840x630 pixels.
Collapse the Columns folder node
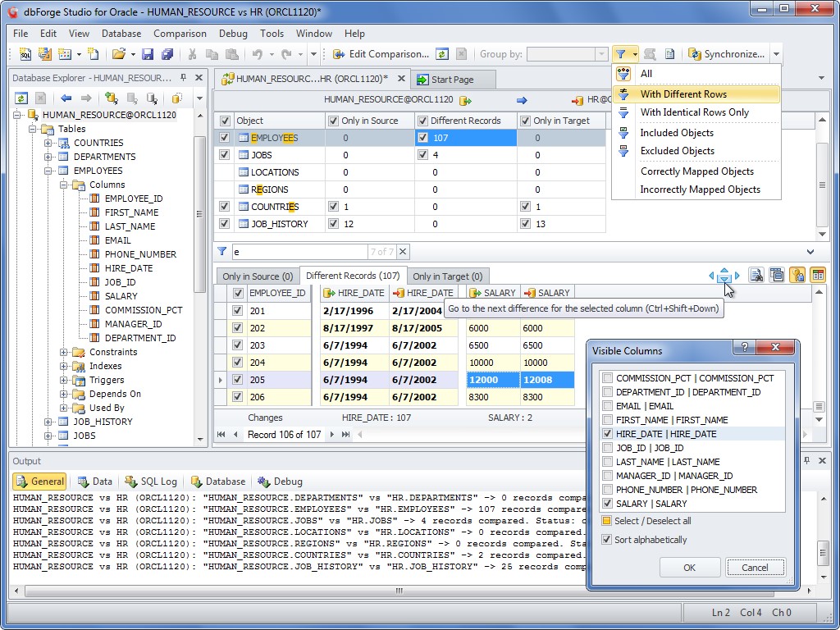pyautogui.click(x=64, y=185)
